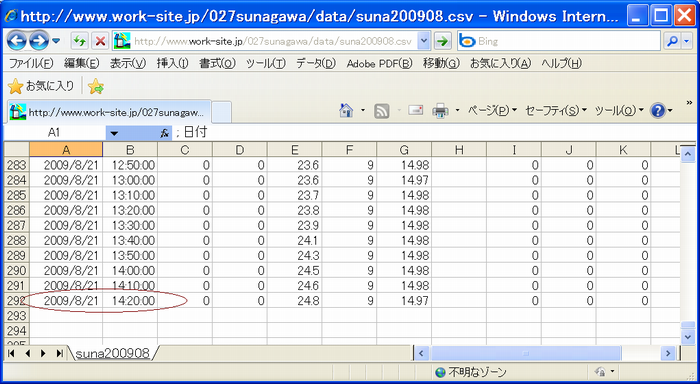Click the suna200908 sheet tab

pos(112,353)
